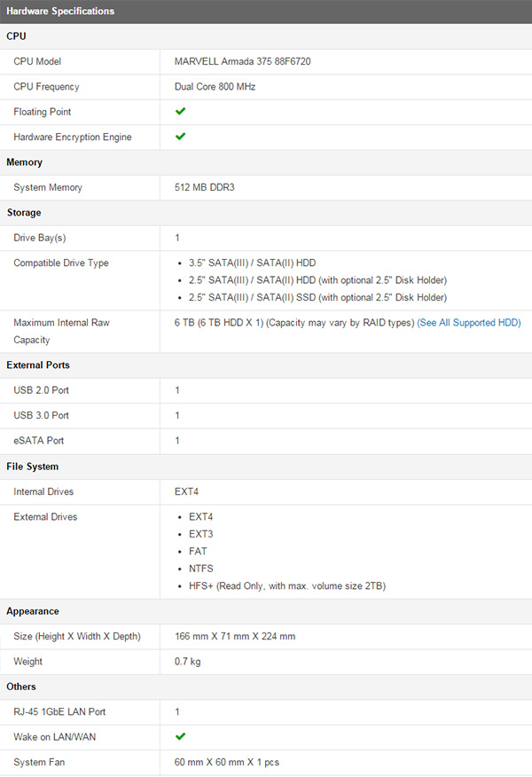Open the See All Supported HDD link
Viewport: 532px width, 777px height.
[x=469, y=323]
